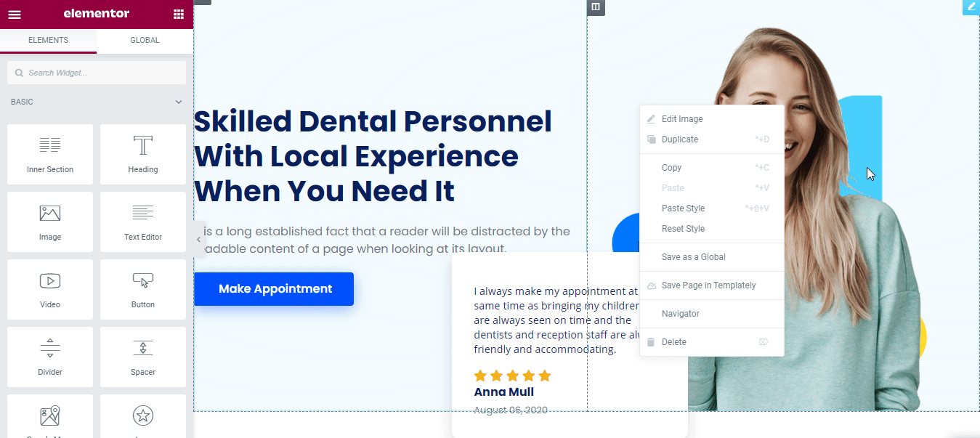Select the Divider widget

(50, 357)
